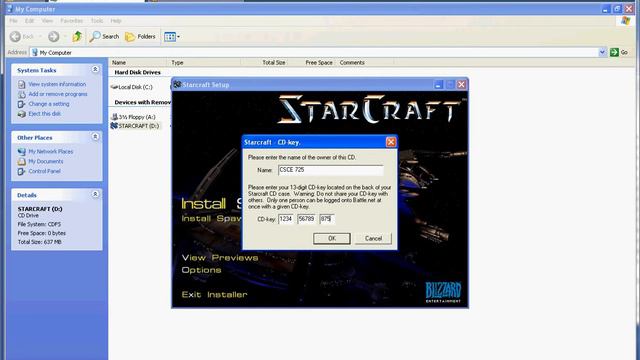Click the third CD-key field containing 875
This screenshot has width=640, height=360.
coord(327,219)
